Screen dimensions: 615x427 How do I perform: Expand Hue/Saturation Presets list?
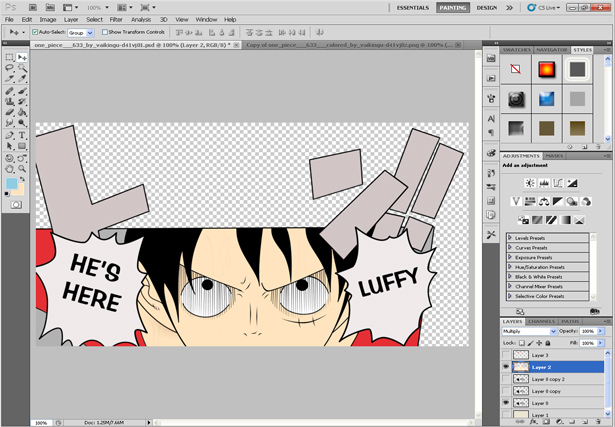click(x=510, y=267)
